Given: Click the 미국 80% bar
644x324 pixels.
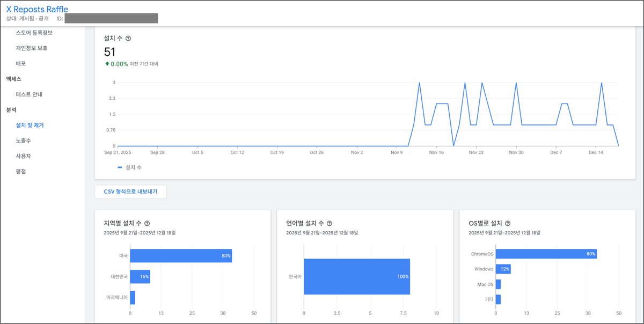Looking at the screenshot, I should [181, 256].
